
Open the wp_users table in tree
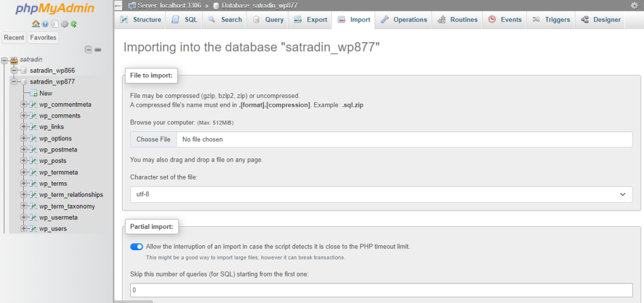(53, 229)
